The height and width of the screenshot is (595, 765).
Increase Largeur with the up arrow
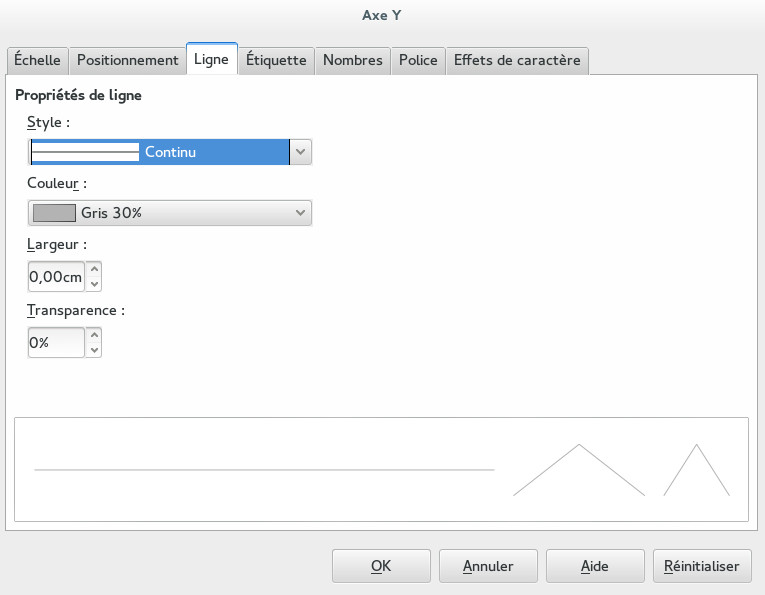click(x=94, y=269)
